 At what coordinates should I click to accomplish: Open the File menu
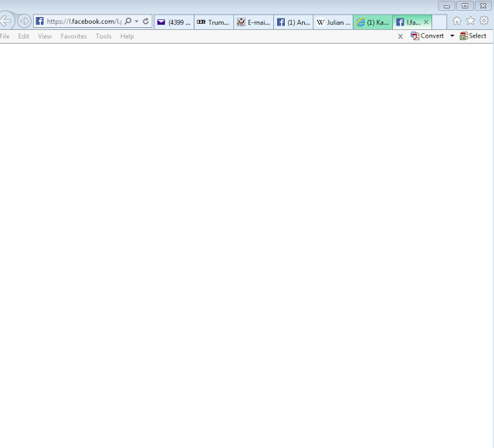(x=5, y=36)
